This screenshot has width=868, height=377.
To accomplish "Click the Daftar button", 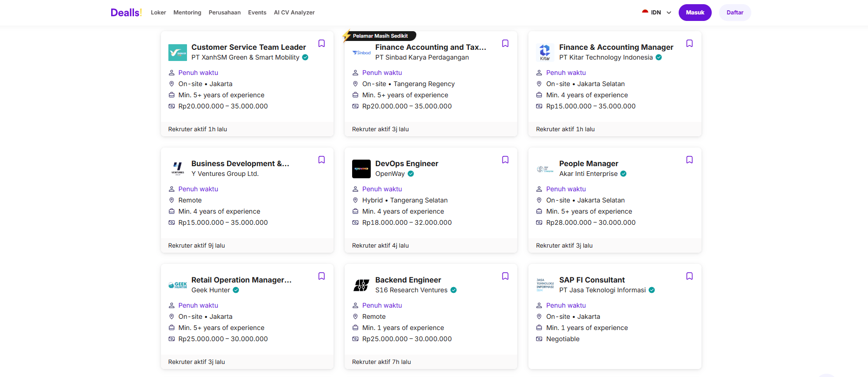I will pos(735,13).
